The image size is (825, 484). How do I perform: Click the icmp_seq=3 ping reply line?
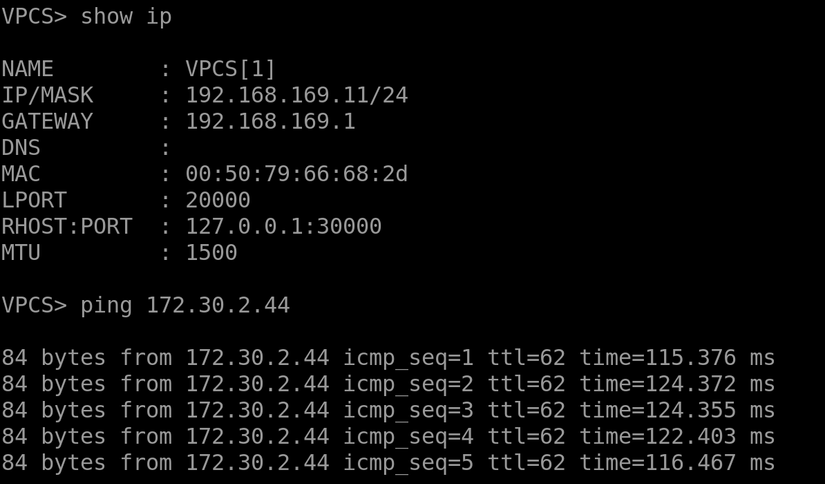coord(388,410)
